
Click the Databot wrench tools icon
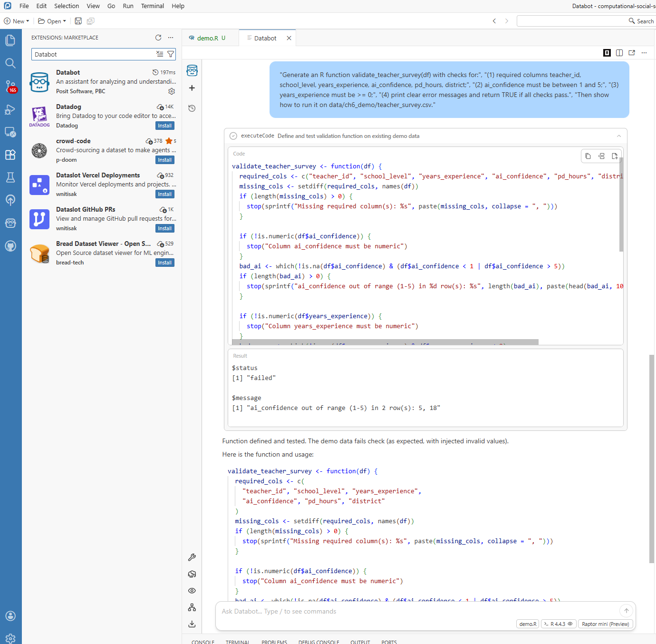tap(192, 557)
